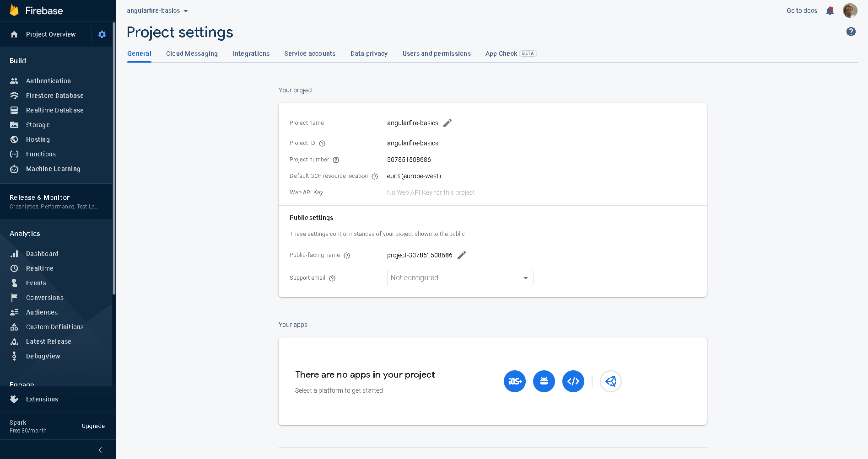
Task: Click the sidebar scrollbar
Action: click(114, 158)
